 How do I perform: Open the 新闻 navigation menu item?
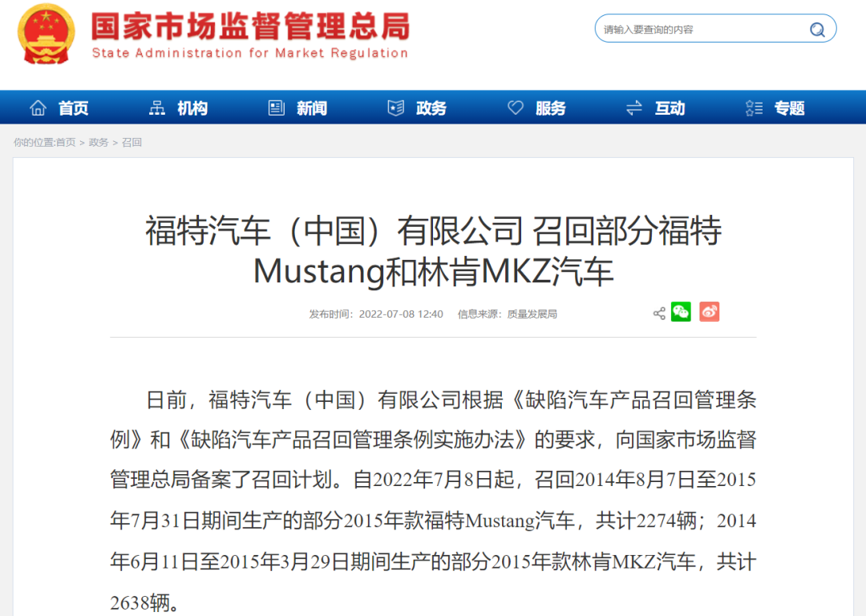tap(312, 108)
